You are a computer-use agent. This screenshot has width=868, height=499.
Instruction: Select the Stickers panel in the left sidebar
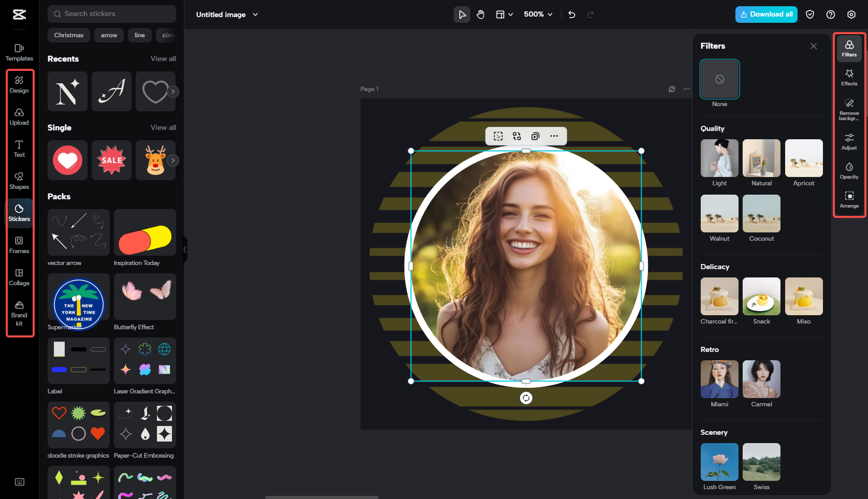click(19, 213)
